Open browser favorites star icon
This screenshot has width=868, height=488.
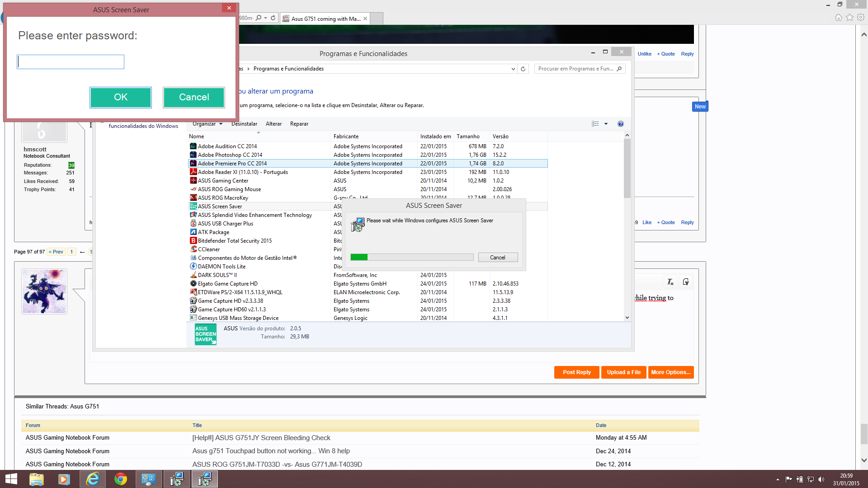tap(849, 17)
